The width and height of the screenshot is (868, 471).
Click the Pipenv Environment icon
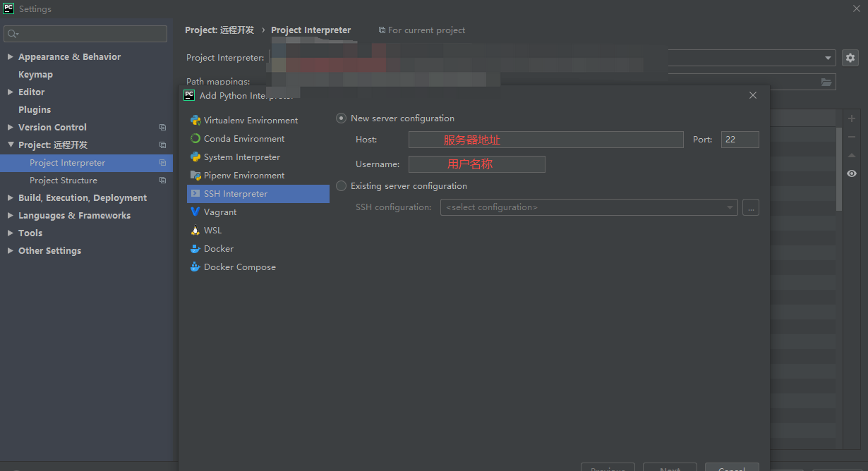pos(195,176)
